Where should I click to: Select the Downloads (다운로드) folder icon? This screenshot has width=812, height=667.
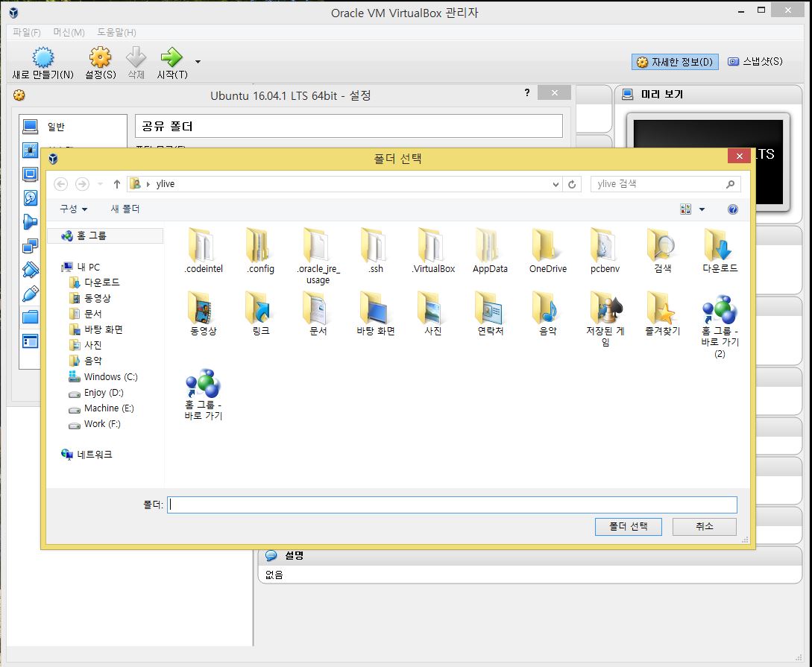point(720,244)
